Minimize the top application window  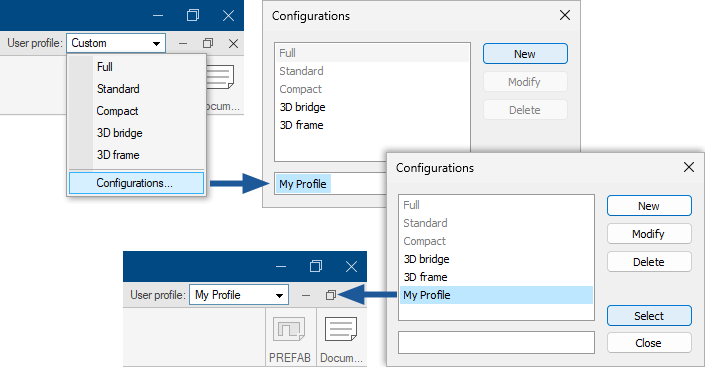click(158, 16)
